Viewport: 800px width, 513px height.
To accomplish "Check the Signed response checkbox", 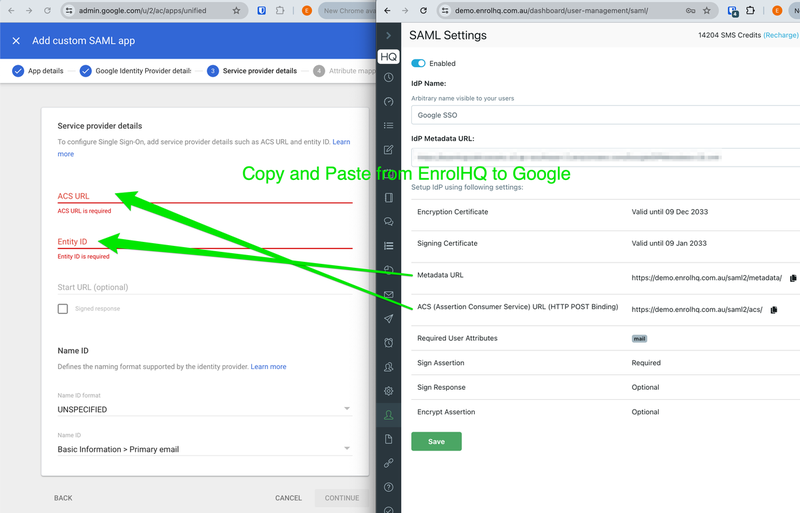I will (63, 309).
